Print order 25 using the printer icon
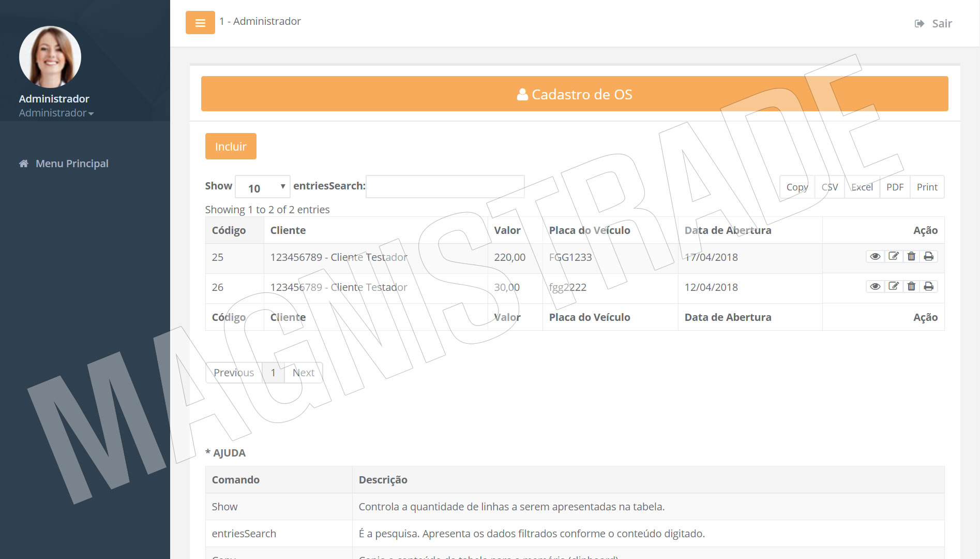The image size is (980, 559). (929, 257)
